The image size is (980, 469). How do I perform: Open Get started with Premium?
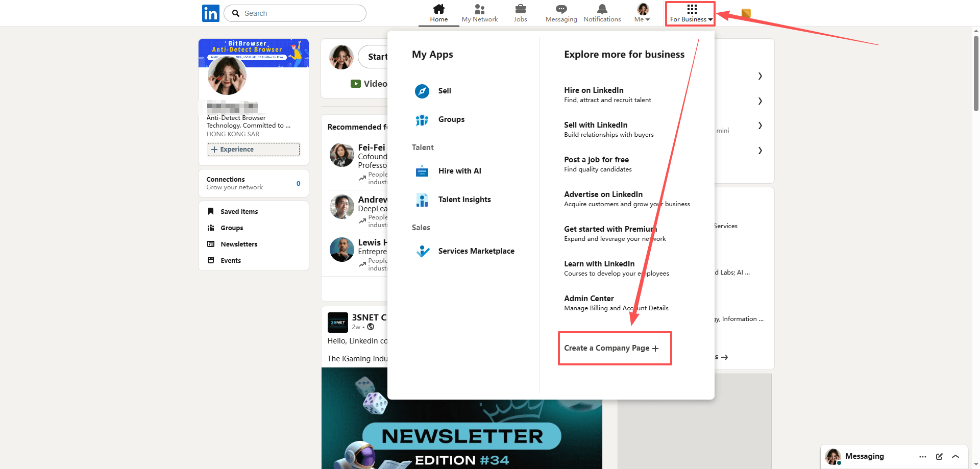tap(615, 234)
